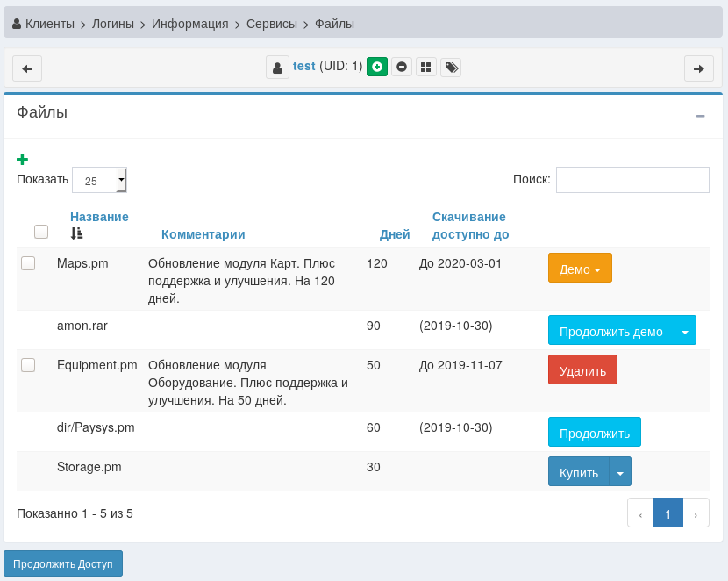Open the Показать entries count dropdown
This screenshot has height=581, width=728.
pos(99,180)
